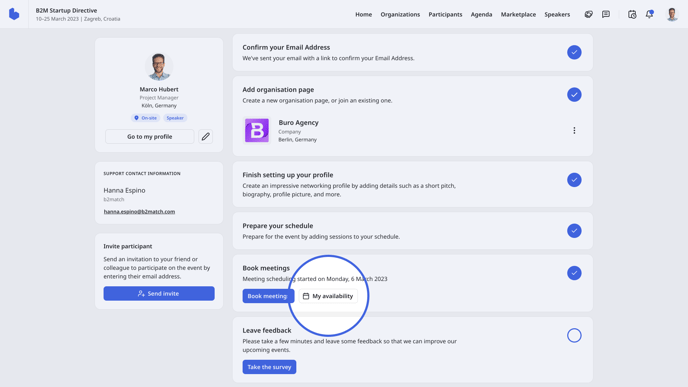Mark Leave feedback step as done
This screenshot has width=688, height=387.
(x=574, y=335)
